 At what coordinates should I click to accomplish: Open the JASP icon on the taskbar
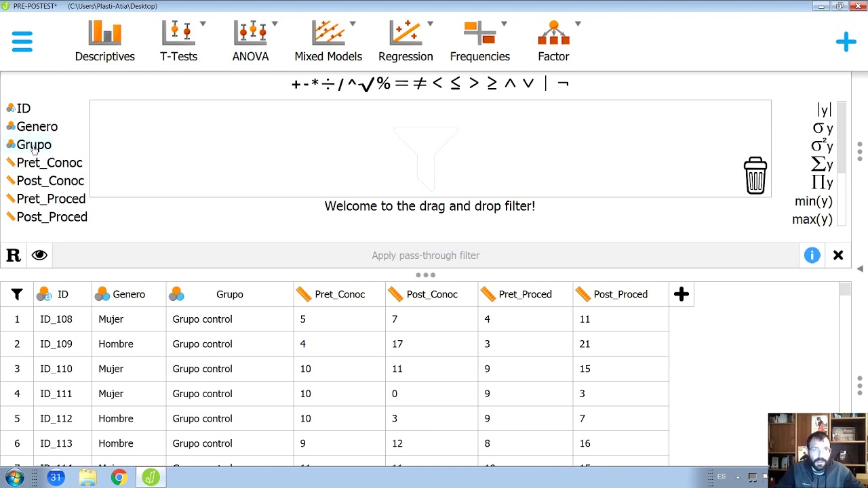151,478
